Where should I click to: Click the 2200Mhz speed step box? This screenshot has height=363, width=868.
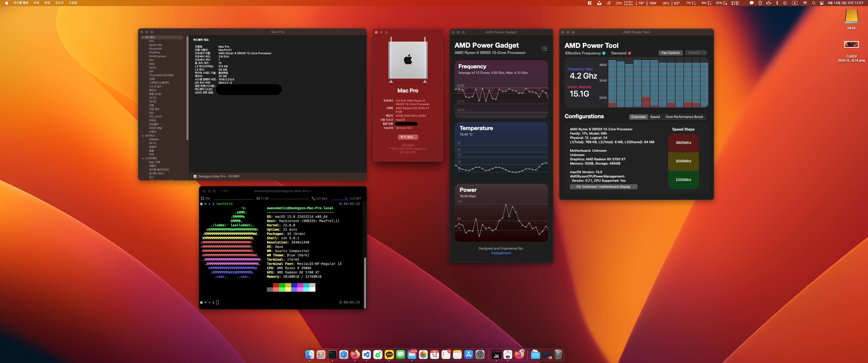click(x=683, y=180)
